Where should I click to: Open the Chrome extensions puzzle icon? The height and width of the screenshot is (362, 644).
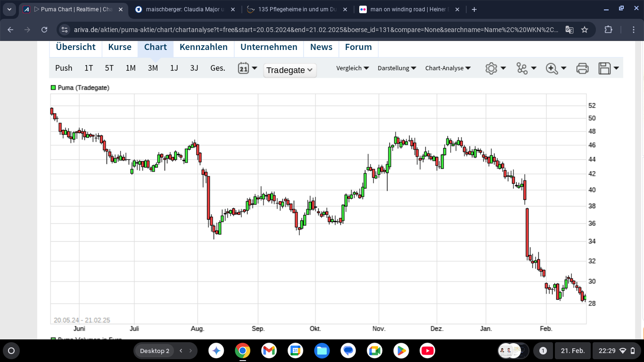(x=609, y=30)
